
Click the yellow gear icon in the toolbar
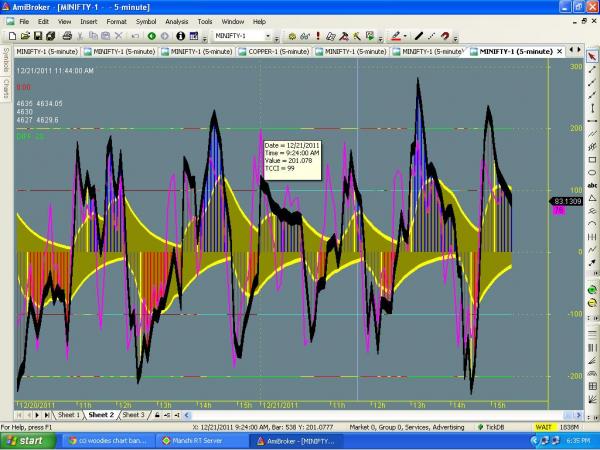tap(292, 36)
